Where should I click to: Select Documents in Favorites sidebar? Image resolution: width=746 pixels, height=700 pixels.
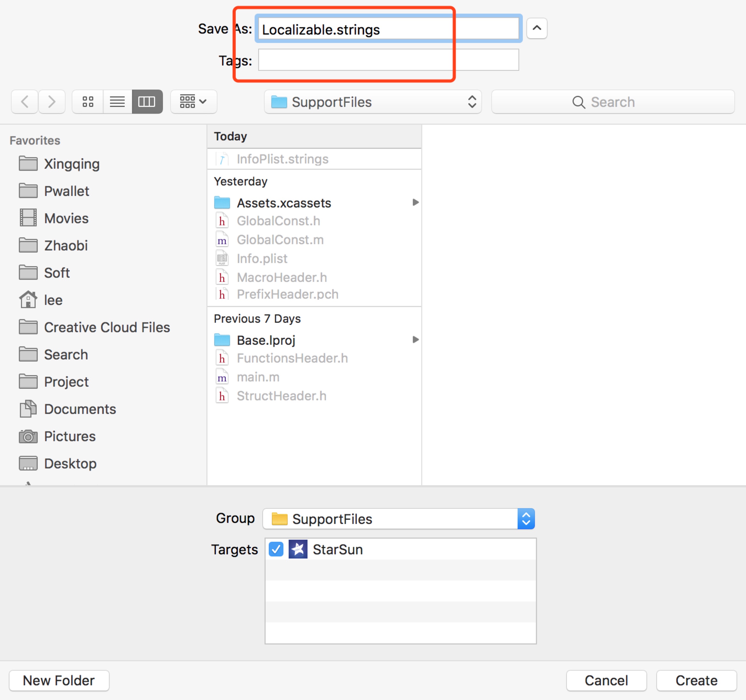point(80,409)
